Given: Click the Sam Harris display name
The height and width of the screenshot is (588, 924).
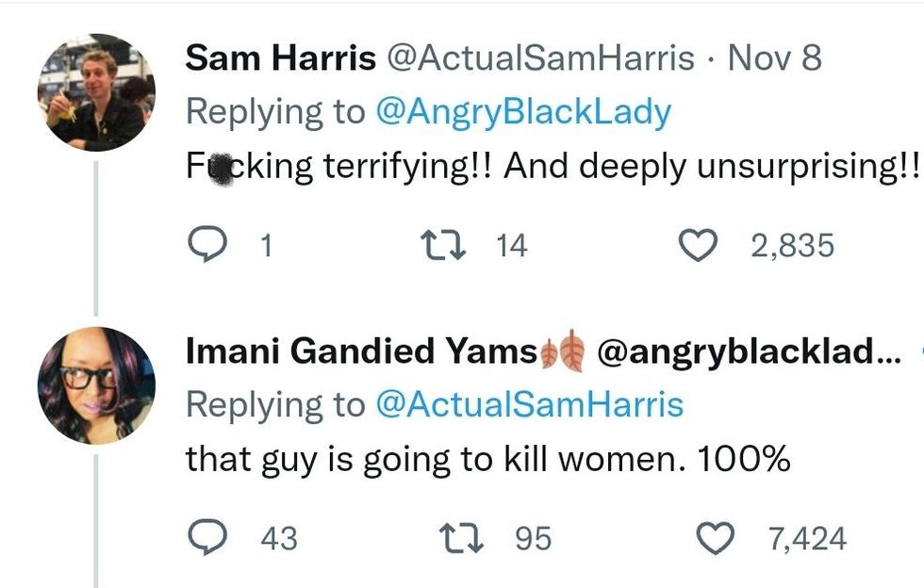Looking at the screenshot, I should (280, 58).
